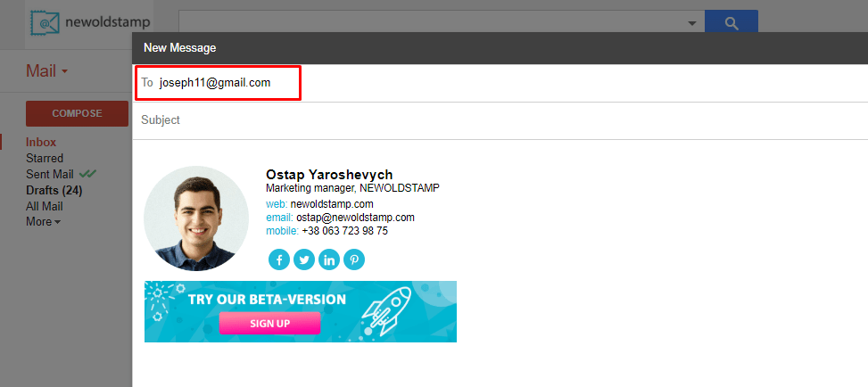Open the Mail dropdown menu
Viewport: 868px width, 387px height.
[47, 70]
